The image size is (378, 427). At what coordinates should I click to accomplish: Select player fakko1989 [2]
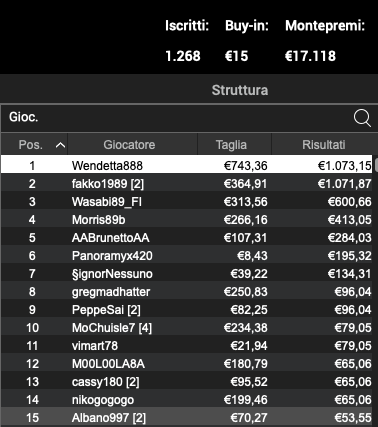(187, 184)
